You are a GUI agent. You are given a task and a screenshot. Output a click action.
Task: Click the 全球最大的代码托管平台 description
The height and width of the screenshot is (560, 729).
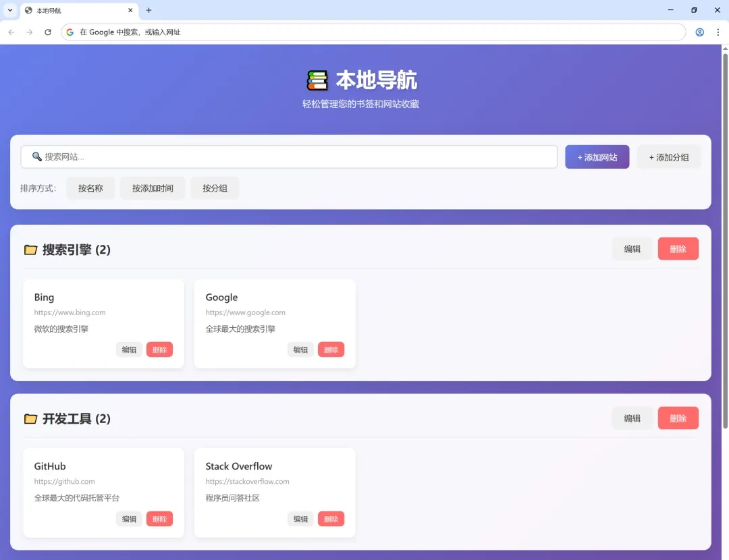(x=77, y=498)
